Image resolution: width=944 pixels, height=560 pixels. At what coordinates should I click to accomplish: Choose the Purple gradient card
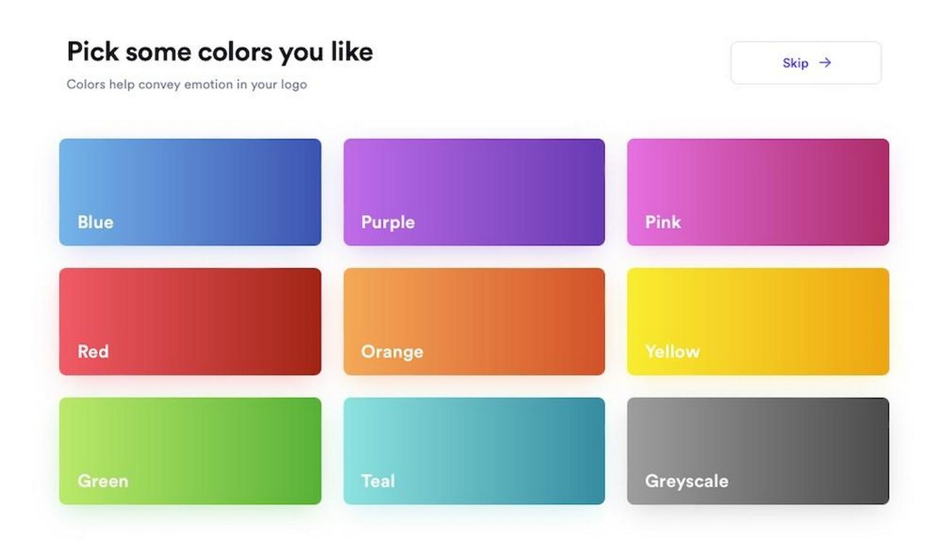474,192
